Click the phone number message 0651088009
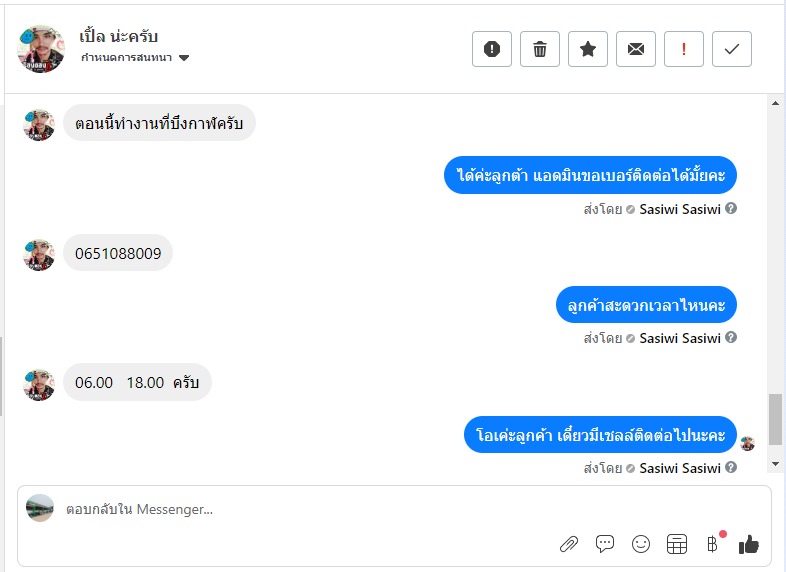This screenshot has width=786, height=572. [118, 253]
